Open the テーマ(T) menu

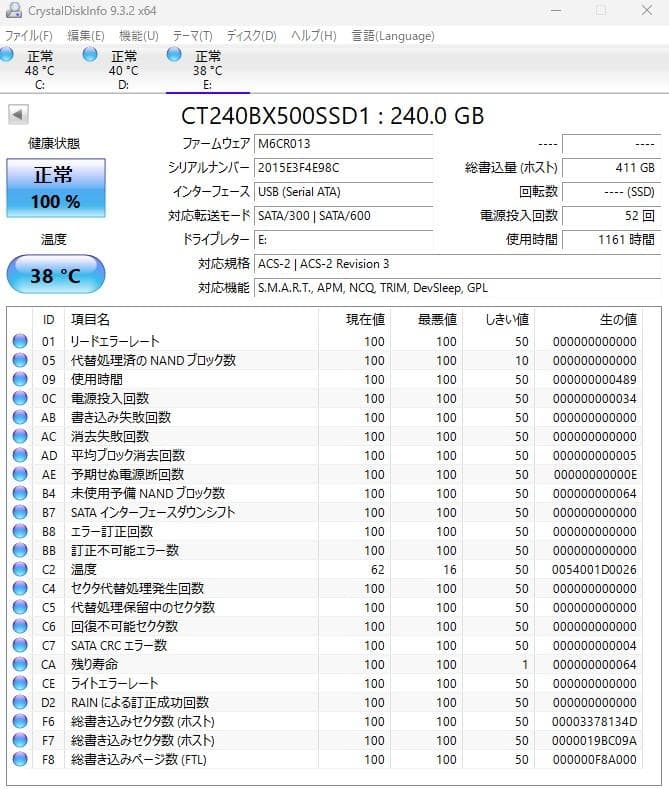(193, 36)
